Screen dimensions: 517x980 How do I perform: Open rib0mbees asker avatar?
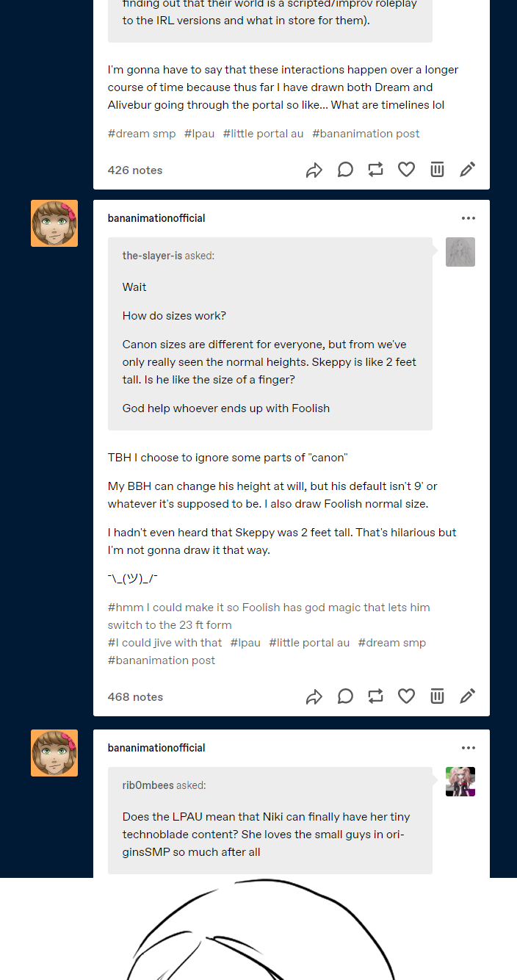coord(460,782)
